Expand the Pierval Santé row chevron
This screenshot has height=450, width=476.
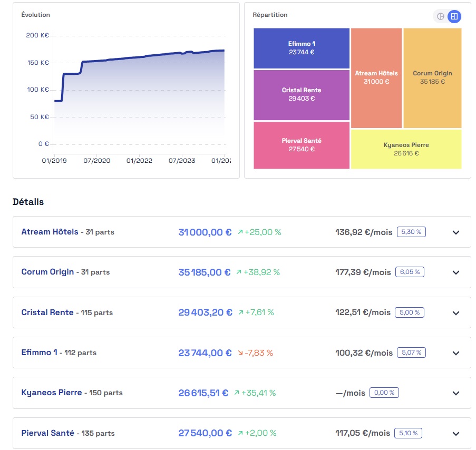(455, 434)
